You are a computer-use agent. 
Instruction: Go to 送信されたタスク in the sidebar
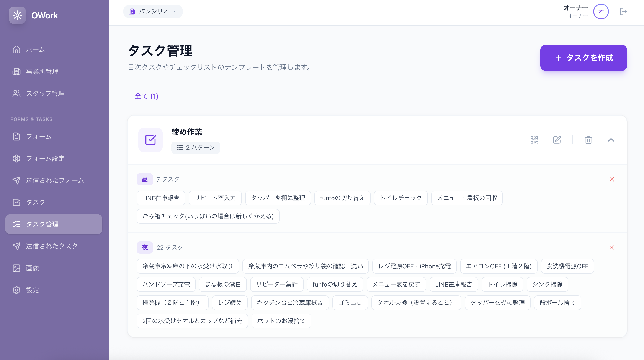52,246
